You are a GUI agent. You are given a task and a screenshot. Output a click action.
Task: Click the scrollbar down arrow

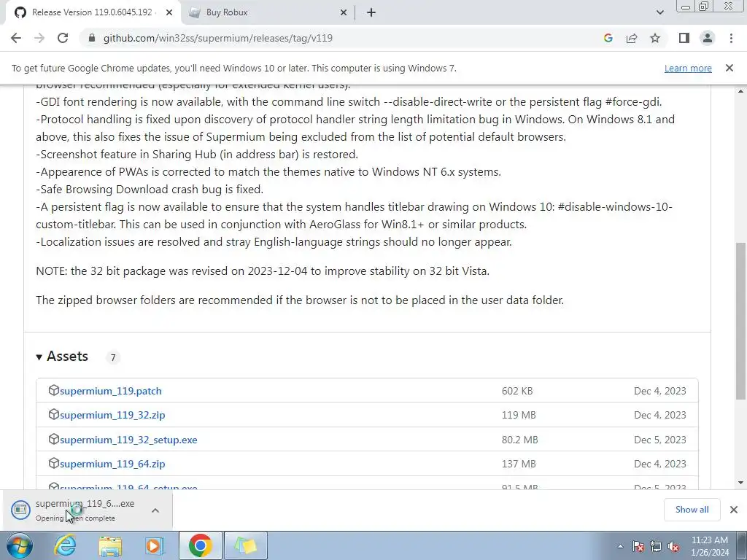(740, 483)
